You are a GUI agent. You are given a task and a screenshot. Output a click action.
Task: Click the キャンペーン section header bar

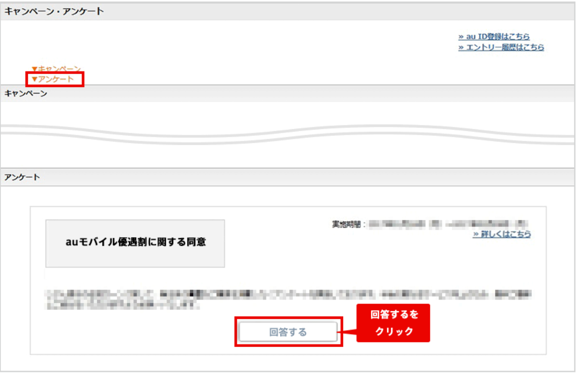point(288,93)
